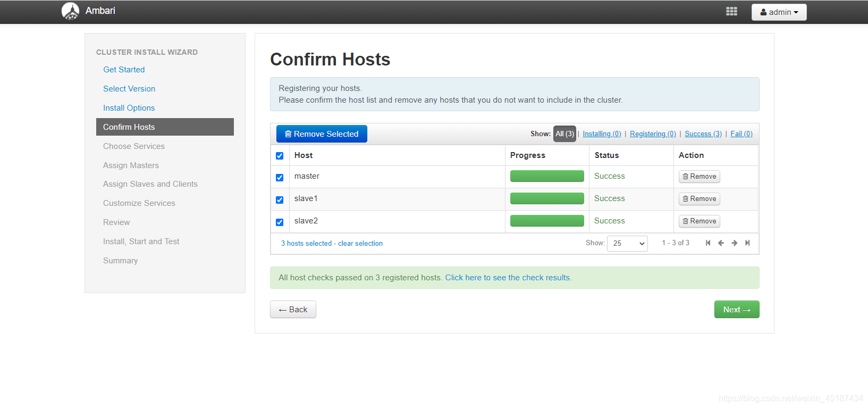The image size is (868, 408).
Task: Click the Back button
Action: 293,310
